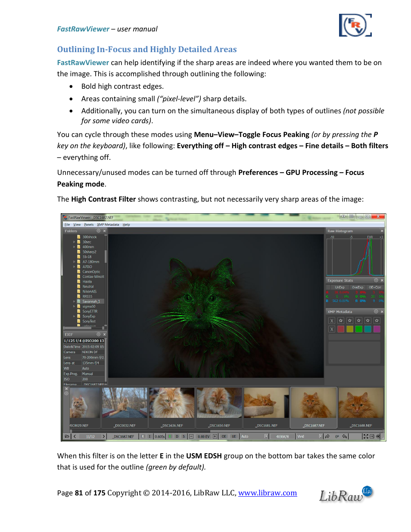Image resolution: width=411 pixels, height=532 pixels.
Task: Rotate image counter-clockwise
Action: [x=345, y=436]
